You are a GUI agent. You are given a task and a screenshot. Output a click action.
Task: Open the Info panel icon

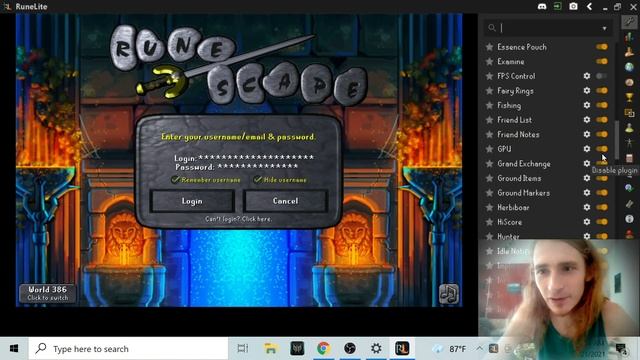[629, 219]
